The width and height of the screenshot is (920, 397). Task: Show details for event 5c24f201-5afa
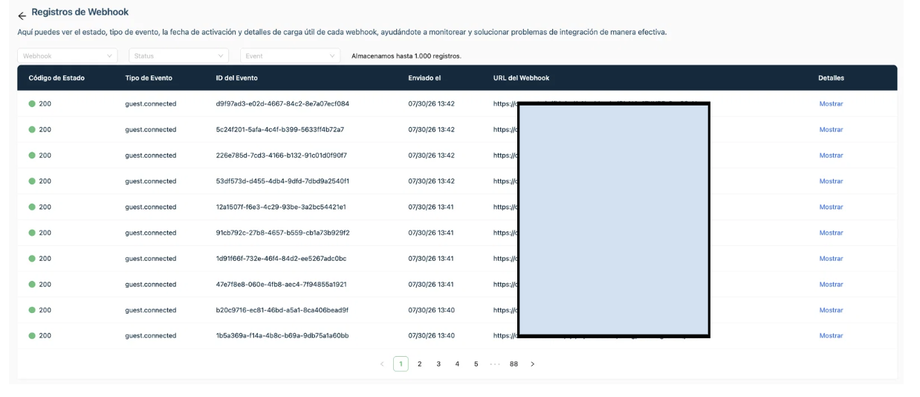click(x=831, y=130)
